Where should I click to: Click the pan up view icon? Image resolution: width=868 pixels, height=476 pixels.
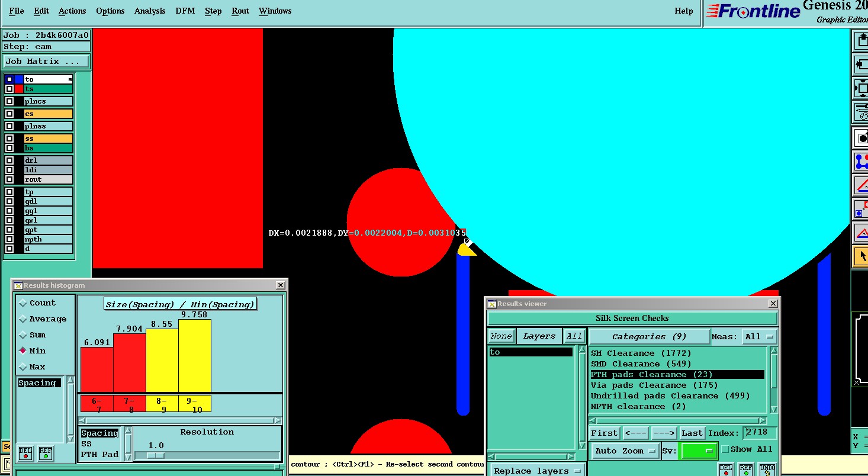[861, 40]
